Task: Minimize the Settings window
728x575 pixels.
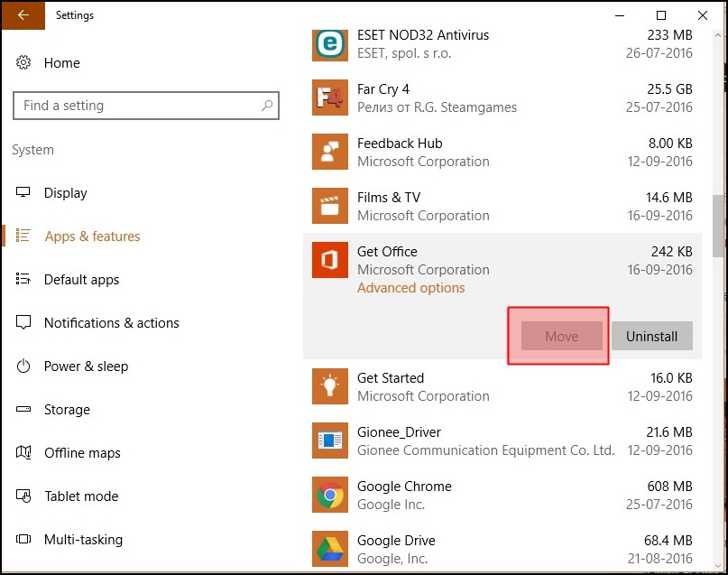Action: (620, 15)
